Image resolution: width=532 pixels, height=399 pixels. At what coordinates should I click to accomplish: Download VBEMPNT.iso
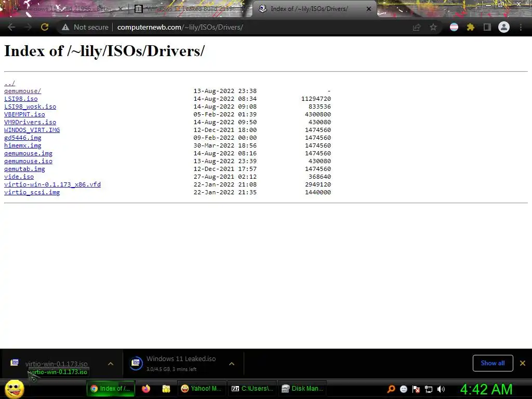click(24, 114)
